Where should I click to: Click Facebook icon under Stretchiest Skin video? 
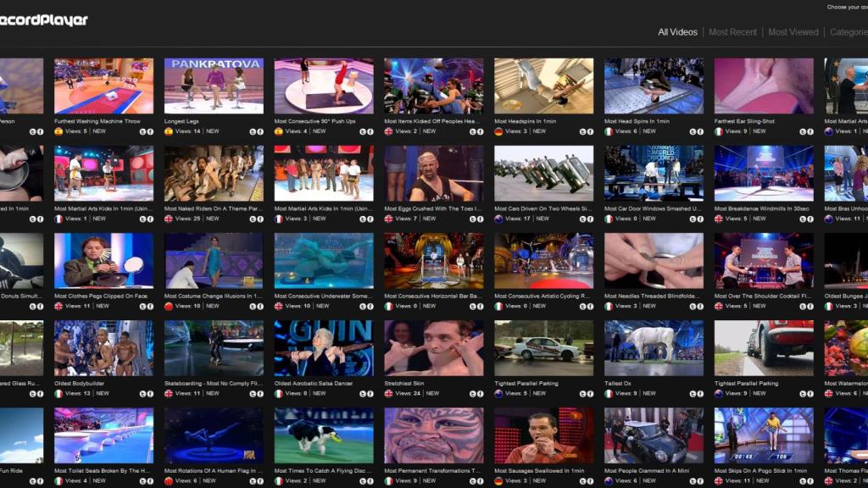coord(481,394)
